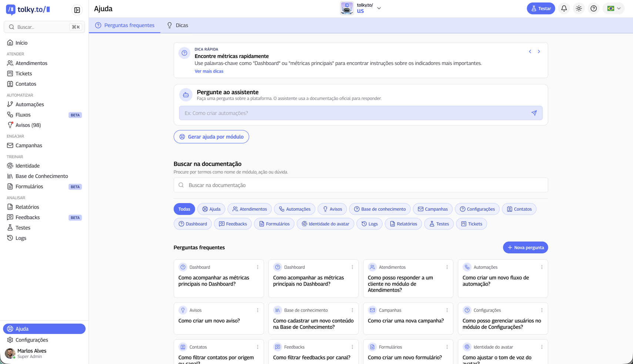
Task: Open the language dropdown with the Brazil flag
Action: coord(613,8)
